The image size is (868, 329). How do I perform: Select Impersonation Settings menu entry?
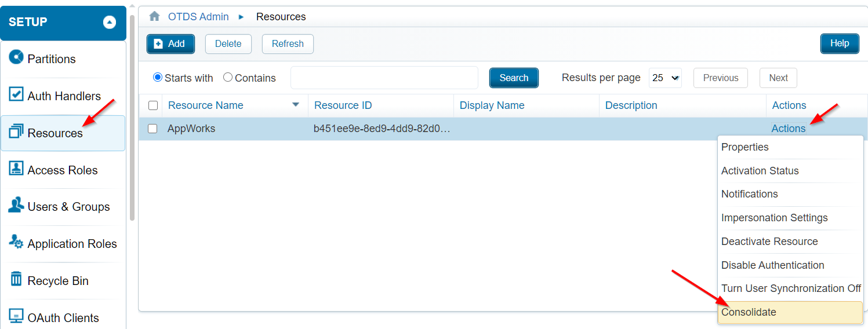(774, 218)
